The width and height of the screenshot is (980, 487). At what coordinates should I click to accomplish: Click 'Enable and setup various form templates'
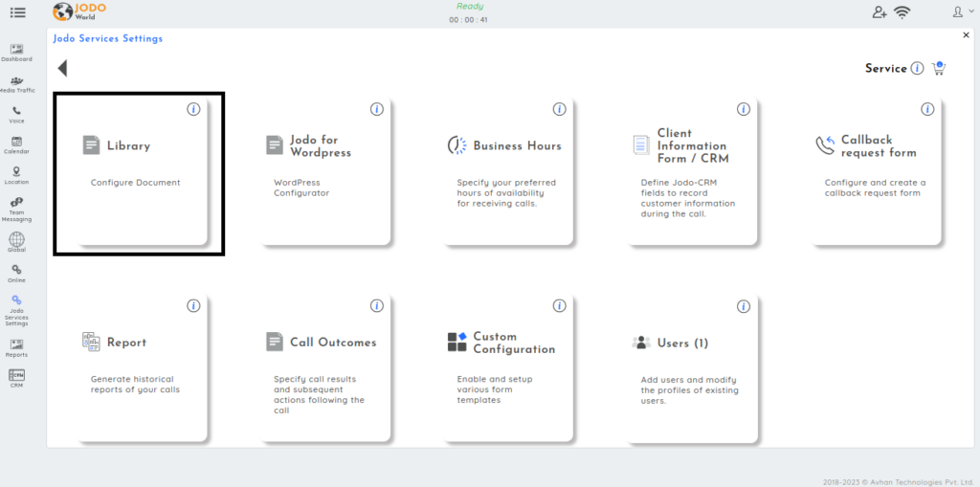tap(495, 389)
